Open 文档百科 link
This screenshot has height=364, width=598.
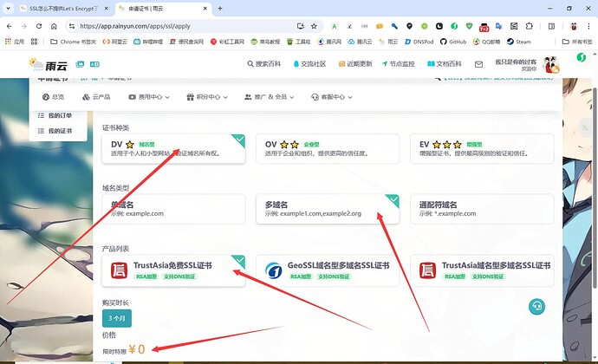[x=445, y=64]
